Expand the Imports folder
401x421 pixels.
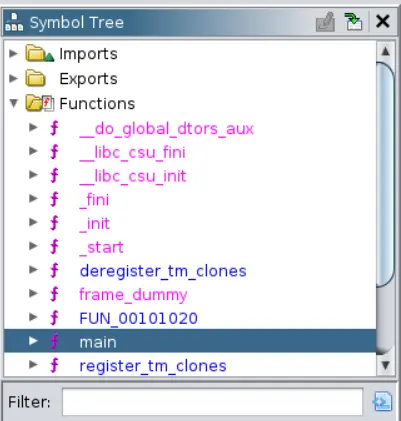13,53
